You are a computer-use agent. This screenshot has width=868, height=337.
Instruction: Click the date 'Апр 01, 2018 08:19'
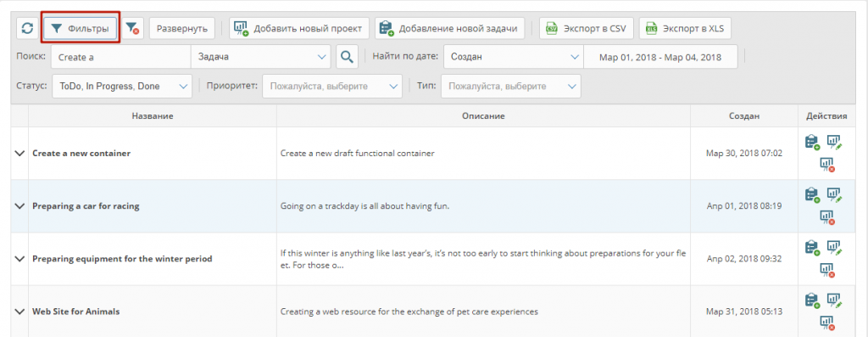744,206
